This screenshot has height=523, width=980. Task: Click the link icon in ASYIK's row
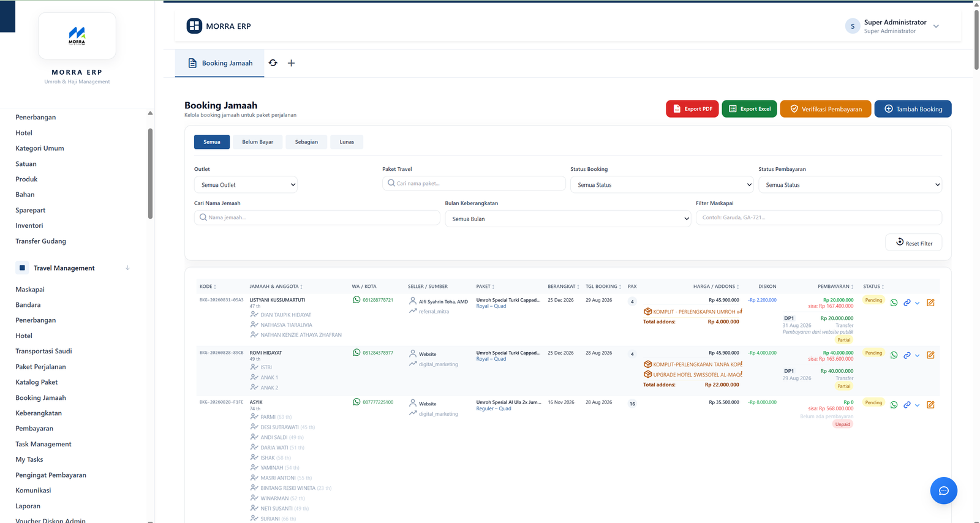907,405
